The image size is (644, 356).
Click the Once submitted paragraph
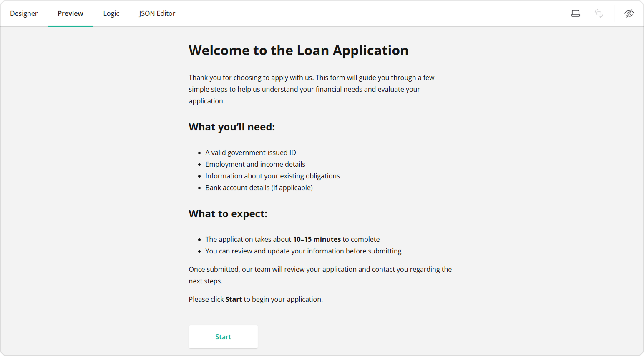coord(320,275)
